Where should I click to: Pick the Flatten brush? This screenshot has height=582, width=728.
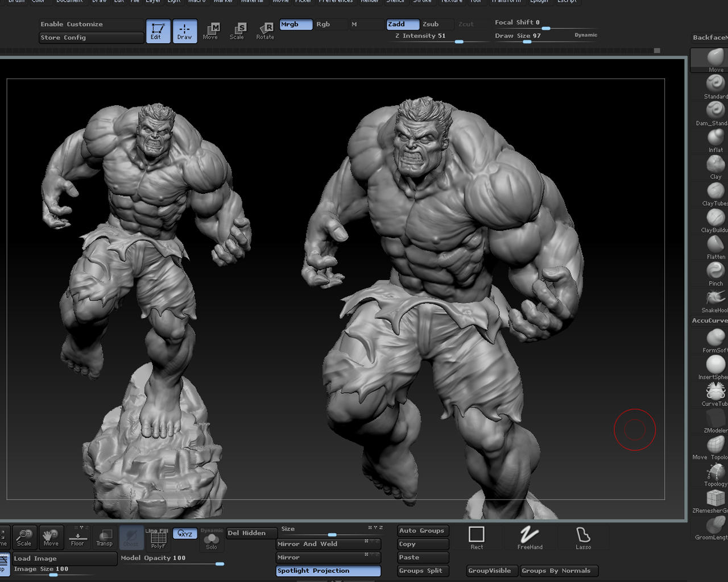tap(715, 247)
